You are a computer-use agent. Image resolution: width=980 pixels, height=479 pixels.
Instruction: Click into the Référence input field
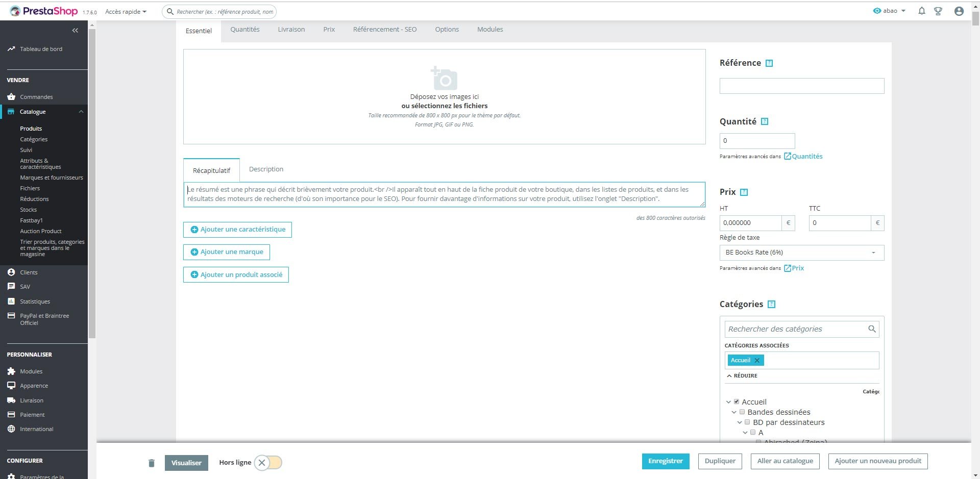[x=801, y=86]
